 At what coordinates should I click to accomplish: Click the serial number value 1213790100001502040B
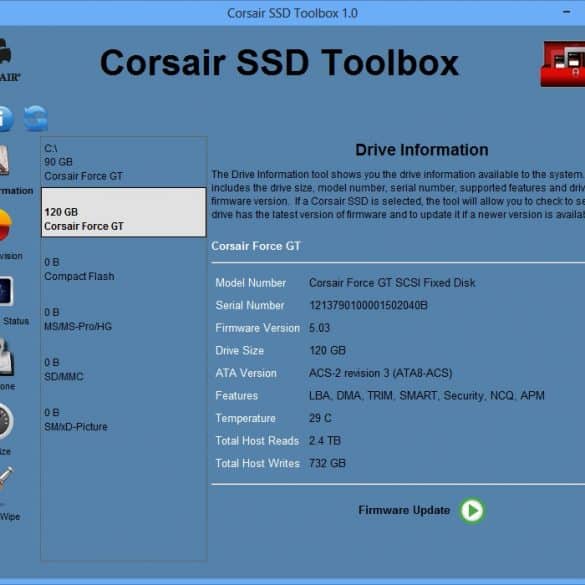(x=368, y=306)
